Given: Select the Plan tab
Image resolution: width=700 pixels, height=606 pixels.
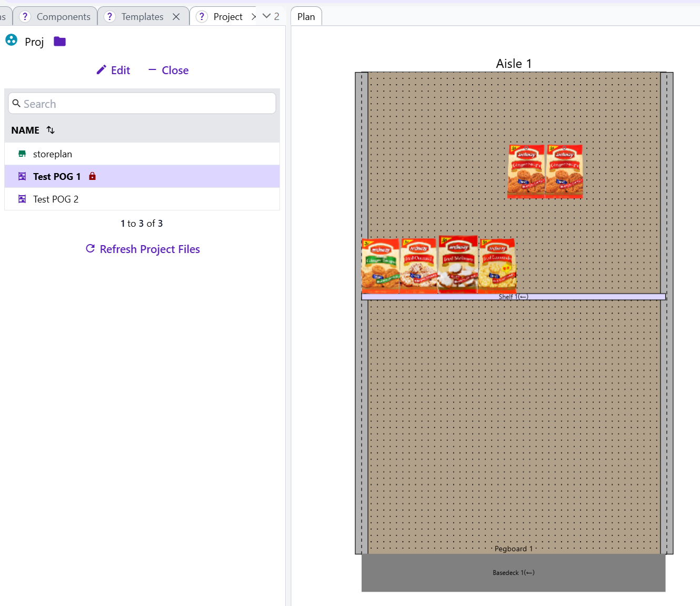Looking at the screenshot, I should [306, 17].
